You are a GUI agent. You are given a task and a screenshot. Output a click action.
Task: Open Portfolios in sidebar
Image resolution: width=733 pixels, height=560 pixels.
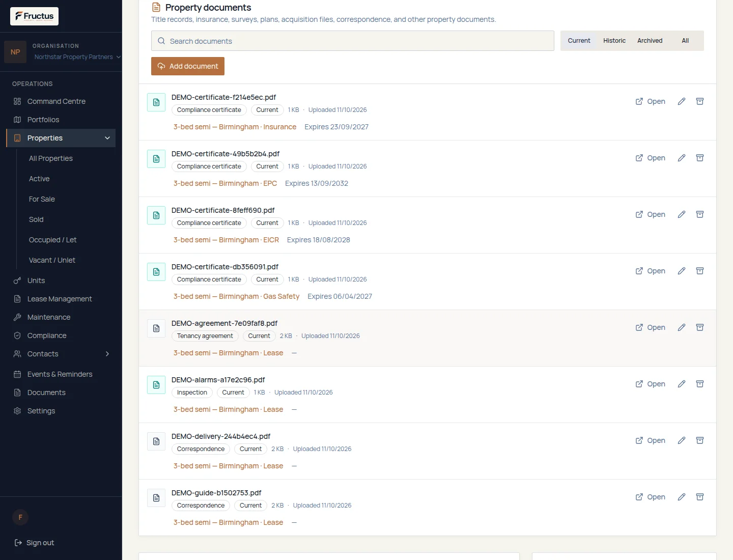pos(61,120)
